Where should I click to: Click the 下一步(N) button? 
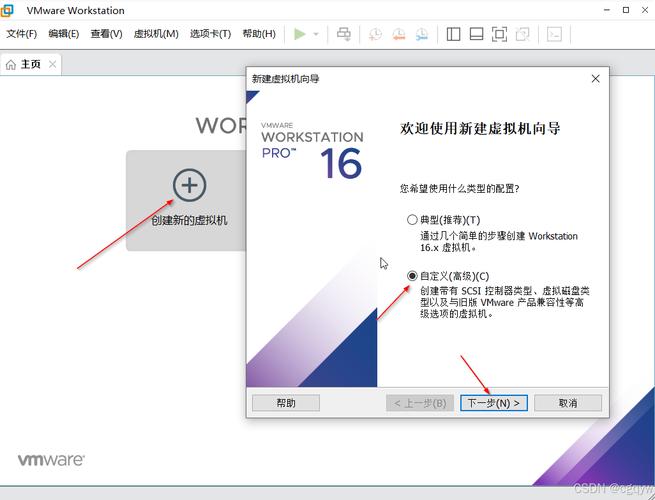[494, 403]
